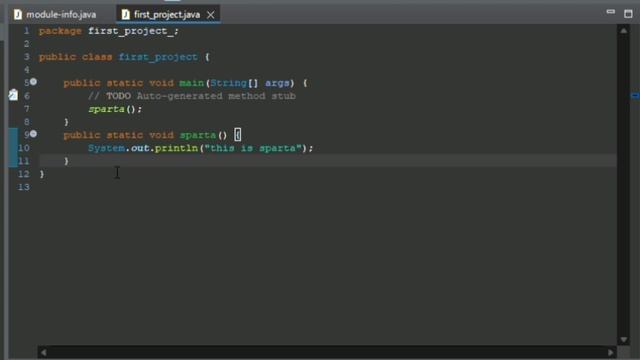This screenshot has height=360, width=640.
Task: Click the vertical scrollbar up arrow
Action: tap(623, 31)
